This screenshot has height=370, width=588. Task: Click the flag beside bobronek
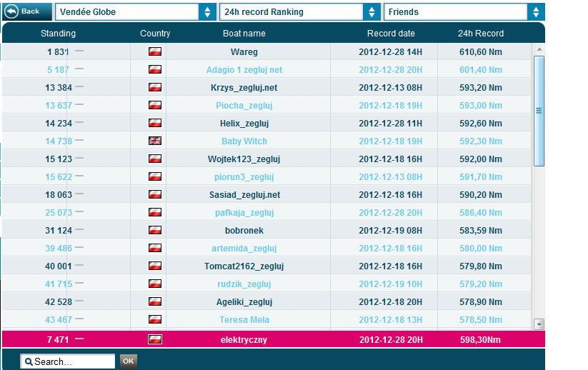155,231
